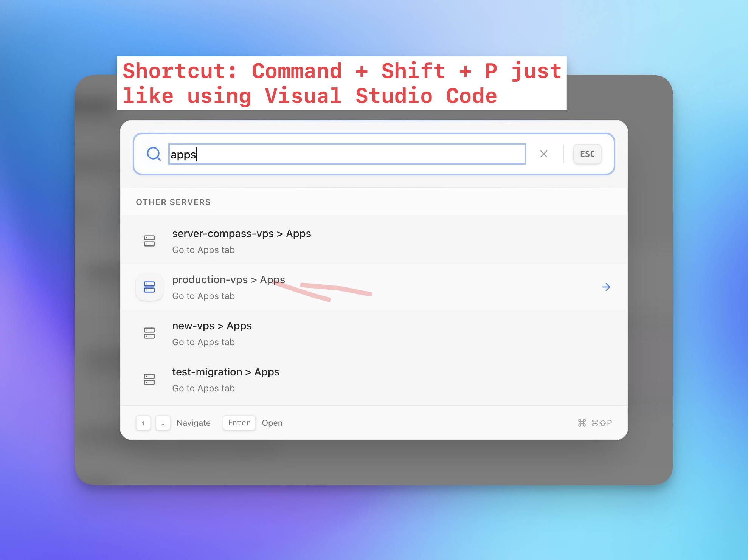748x560 pixels.
Task: Click highlighted server icon for production-vps
Action: [x=149, y=287]
